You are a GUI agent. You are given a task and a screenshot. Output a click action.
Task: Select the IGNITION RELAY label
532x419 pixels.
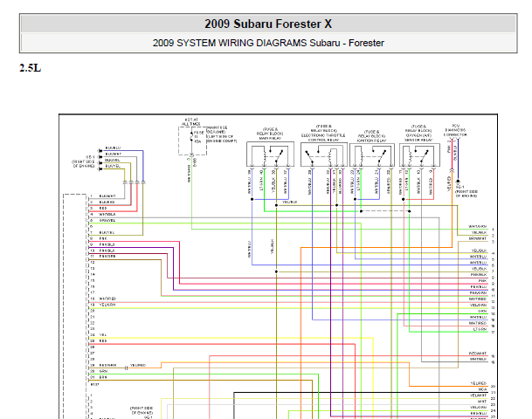(x=371, y=141)
